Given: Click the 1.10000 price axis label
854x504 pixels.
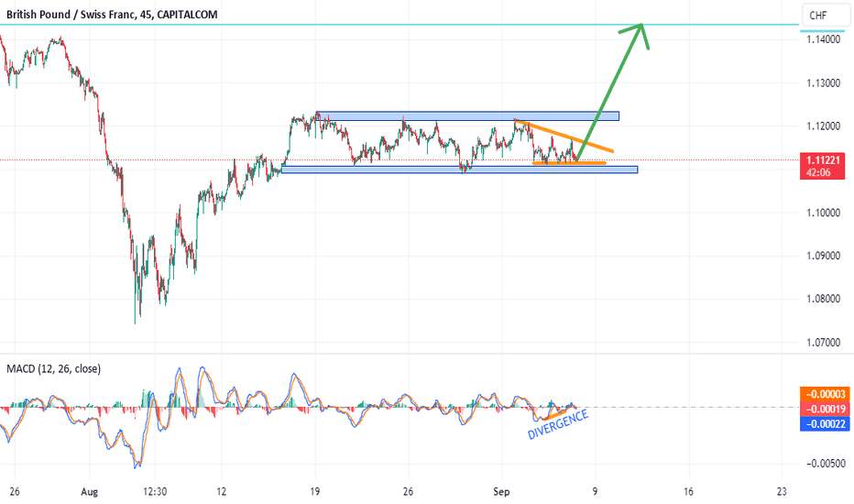Looking at the screenshot, I should click(x=824, y=213).
